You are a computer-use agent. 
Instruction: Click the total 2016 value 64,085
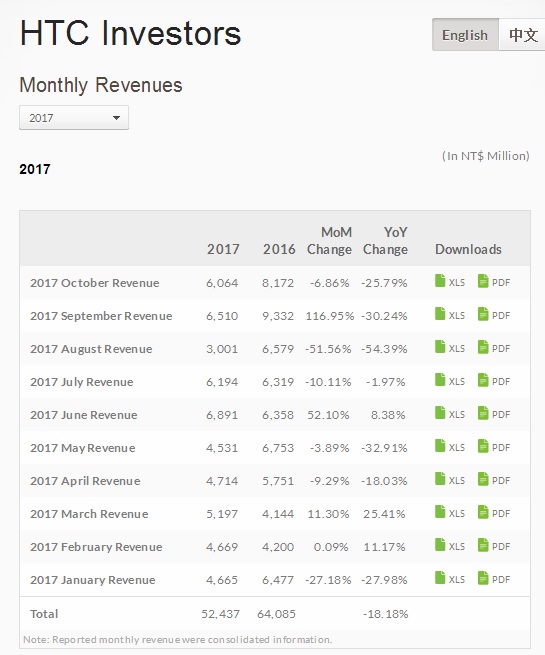click(276, 614)
